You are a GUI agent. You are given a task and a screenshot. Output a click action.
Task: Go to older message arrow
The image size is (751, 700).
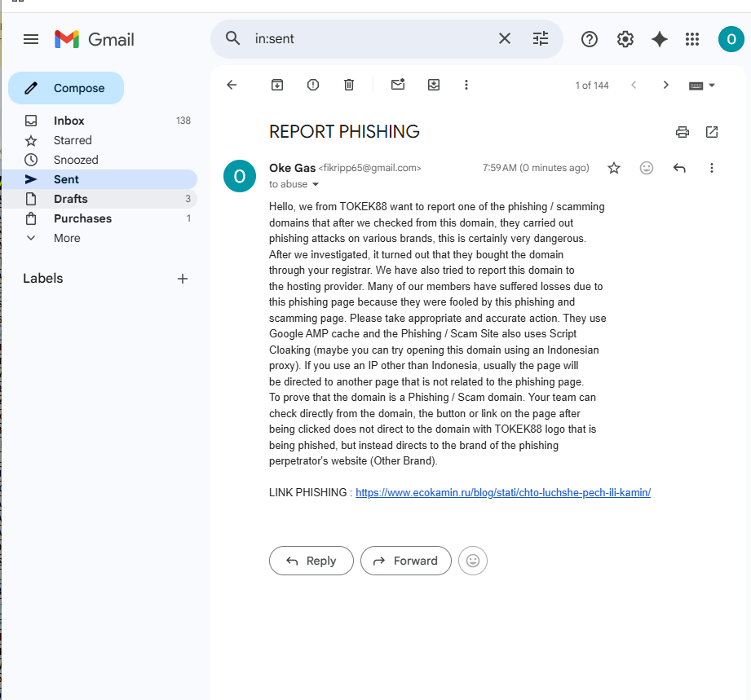point(665,86)
